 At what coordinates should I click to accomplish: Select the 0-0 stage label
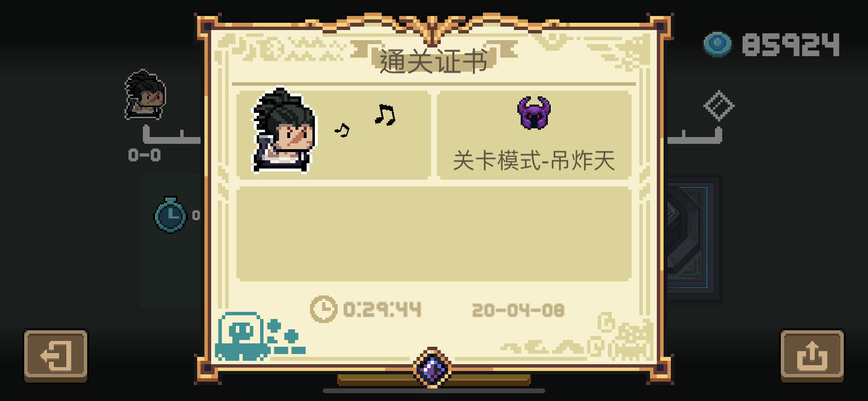[x=144, y=155]
